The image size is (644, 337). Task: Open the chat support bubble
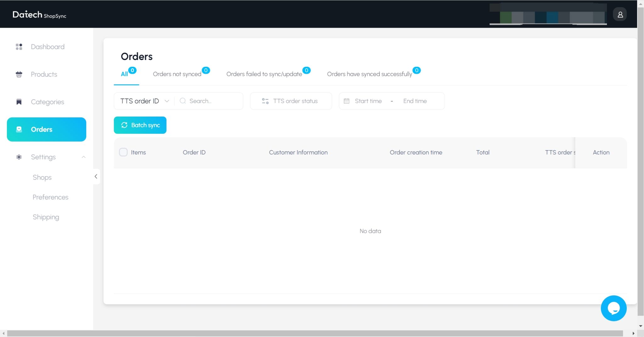coord(613,308)
